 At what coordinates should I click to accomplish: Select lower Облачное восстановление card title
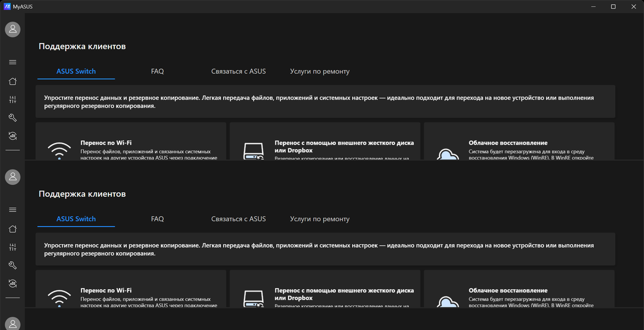click(x=508, y=290)
